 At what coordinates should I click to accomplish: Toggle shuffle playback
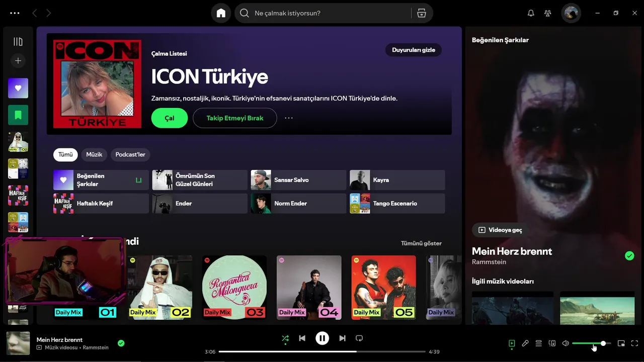(285, 338)
